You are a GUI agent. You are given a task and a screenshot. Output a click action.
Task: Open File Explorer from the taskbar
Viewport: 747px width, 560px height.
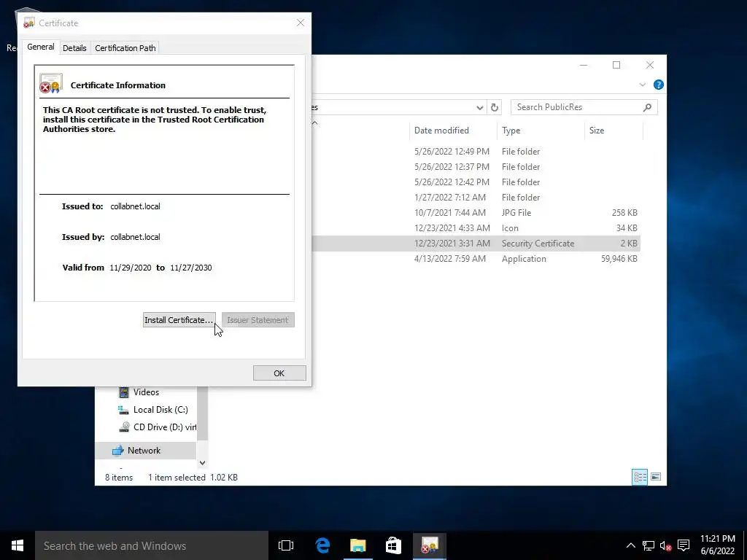pos(357,545)
